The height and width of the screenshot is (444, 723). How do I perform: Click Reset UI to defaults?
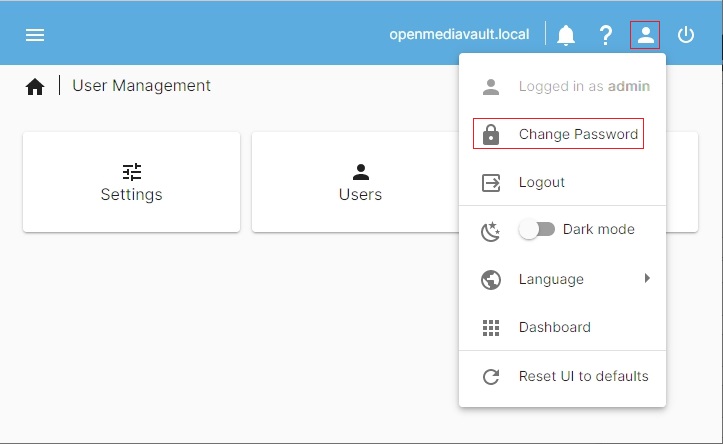[583, 376]
